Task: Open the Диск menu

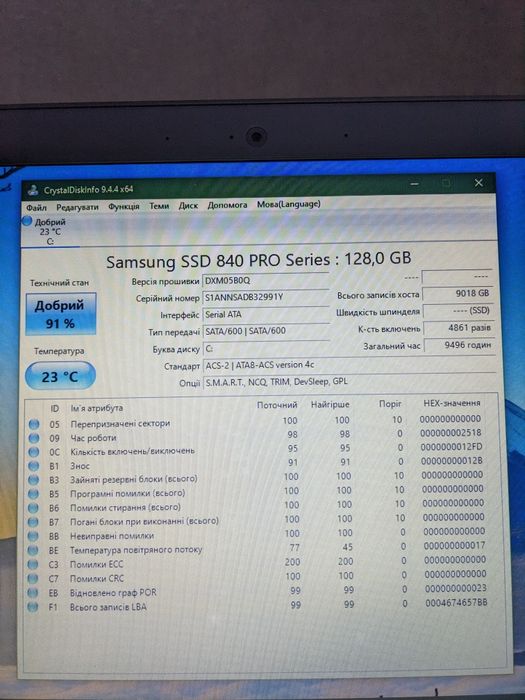Action: [188, 206]
